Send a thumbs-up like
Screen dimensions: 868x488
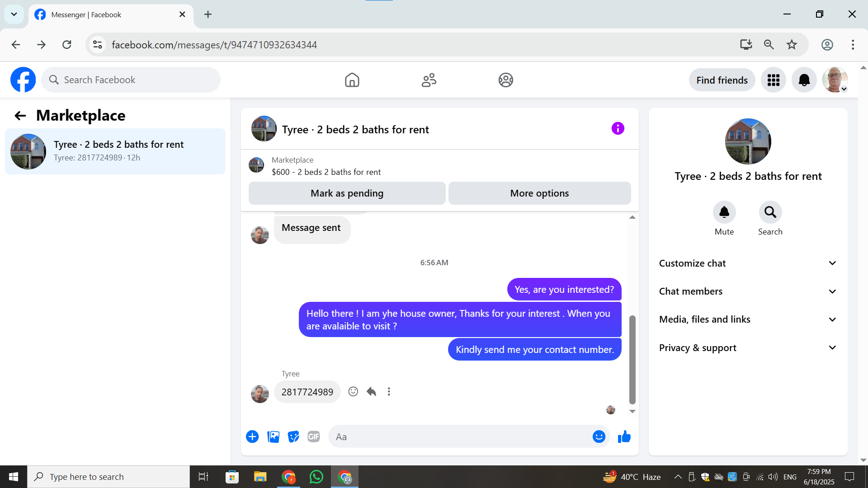[x=624, y=436]
